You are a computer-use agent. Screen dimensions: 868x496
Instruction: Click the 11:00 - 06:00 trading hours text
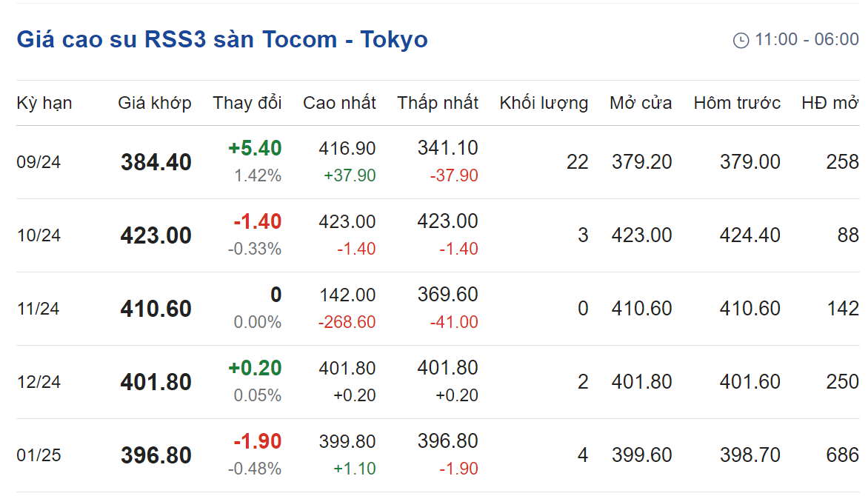tap(807, 39)
